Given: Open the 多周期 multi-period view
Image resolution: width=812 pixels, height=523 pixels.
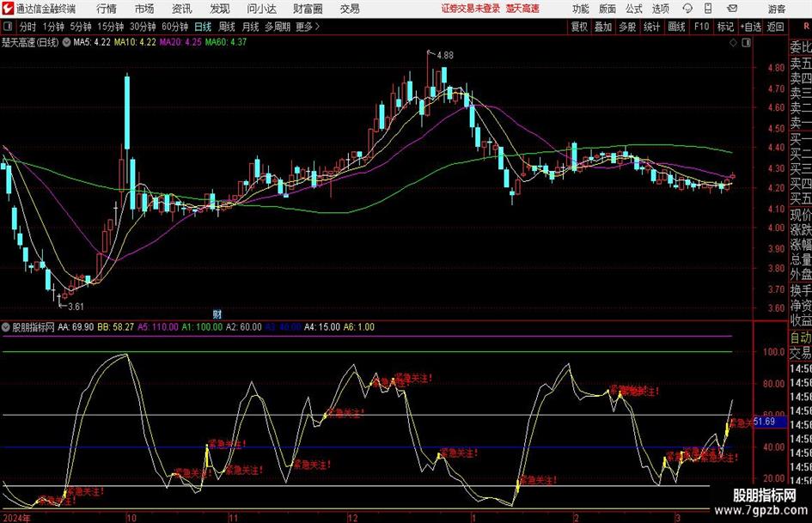Looking at the screenshot, I should pos(278,27).
